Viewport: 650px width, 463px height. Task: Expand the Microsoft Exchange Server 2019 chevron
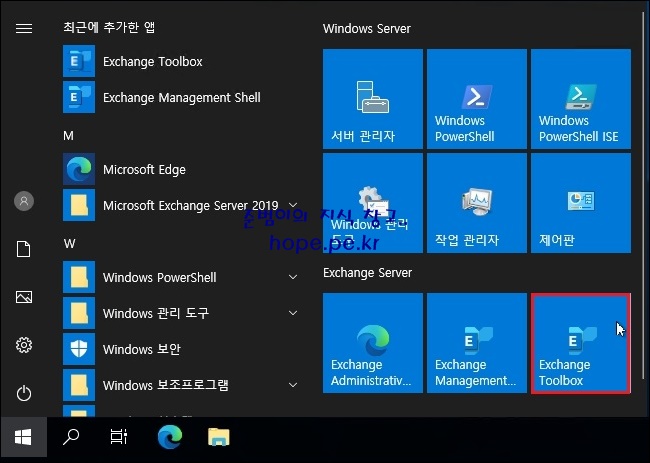[x=293, y=205]
